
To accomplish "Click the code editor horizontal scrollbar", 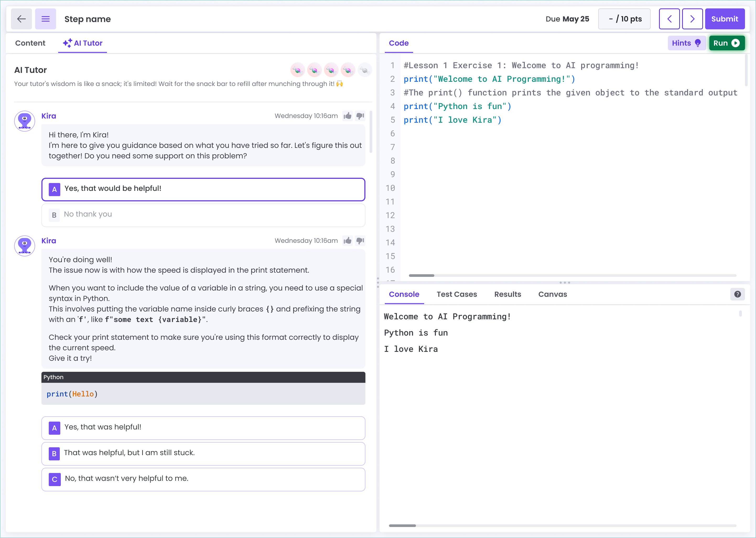I will [421, 275].
